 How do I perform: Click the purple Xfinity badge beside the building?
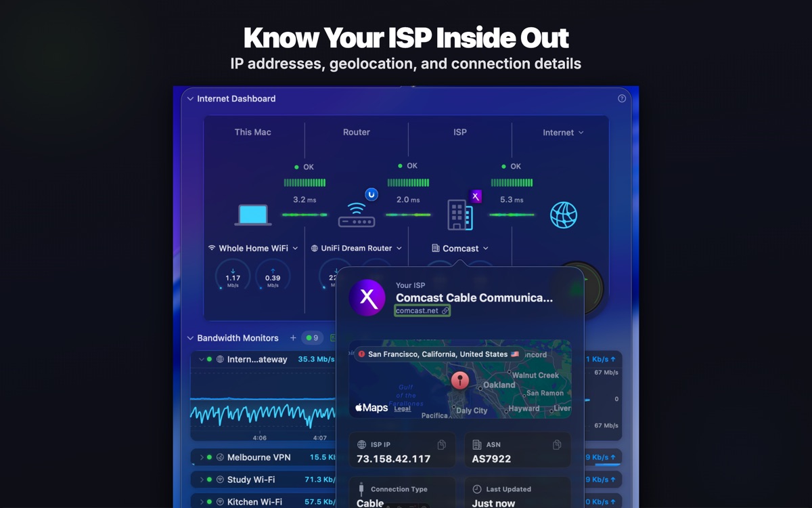point(476,196)
